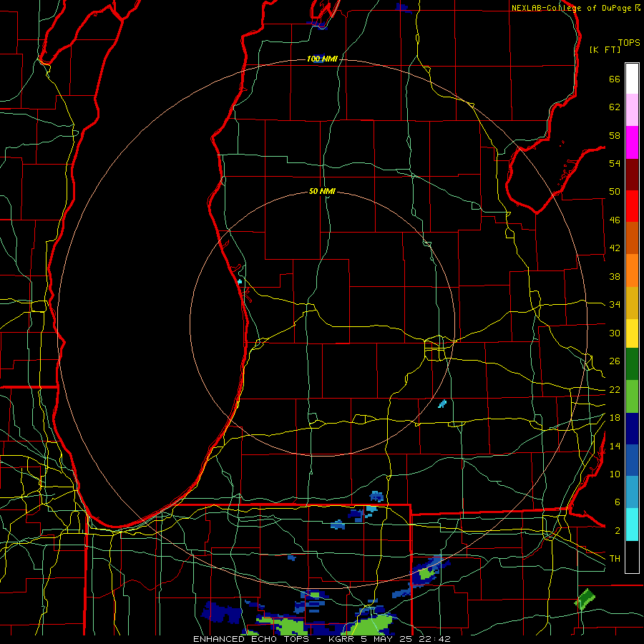Image resolution: width=644 pixels, height=644 pixels.
Task: Click legend value "30"
Action: click(x=615, y=333)
